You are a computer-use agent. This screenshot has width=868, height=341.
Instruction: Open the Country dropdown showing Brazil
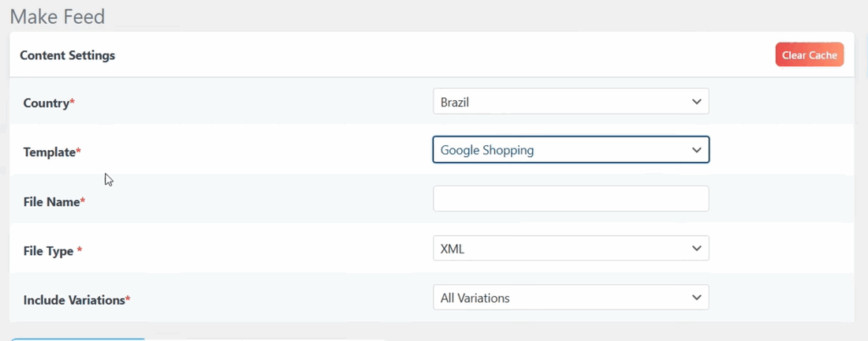point(570,102)
